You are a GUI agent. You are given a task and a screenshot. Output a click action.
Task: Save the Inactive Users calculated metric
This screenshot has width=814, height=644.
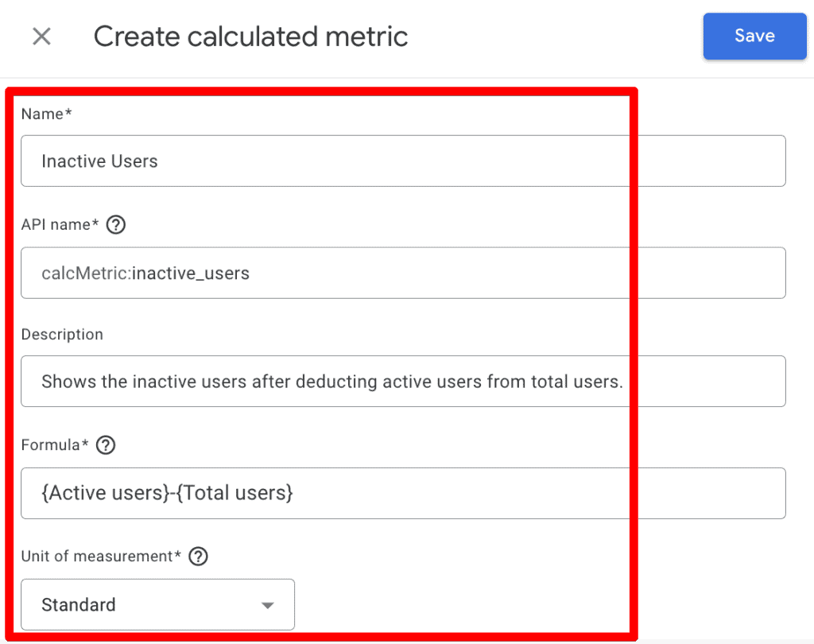click(x=754, y=36)
